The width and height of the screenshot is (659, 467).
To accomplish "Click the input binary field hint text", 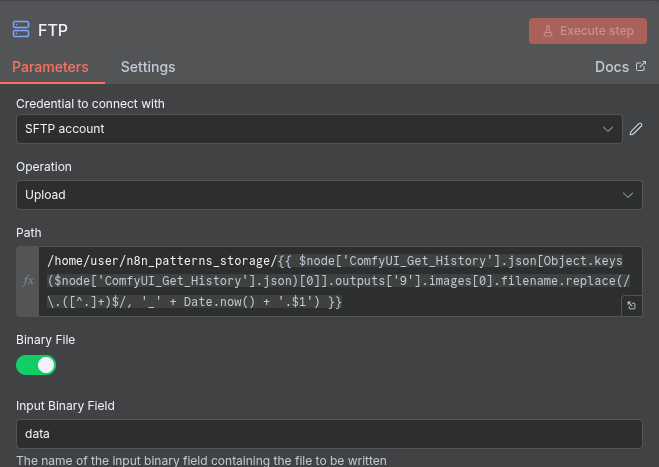I will tap(201, 461).
